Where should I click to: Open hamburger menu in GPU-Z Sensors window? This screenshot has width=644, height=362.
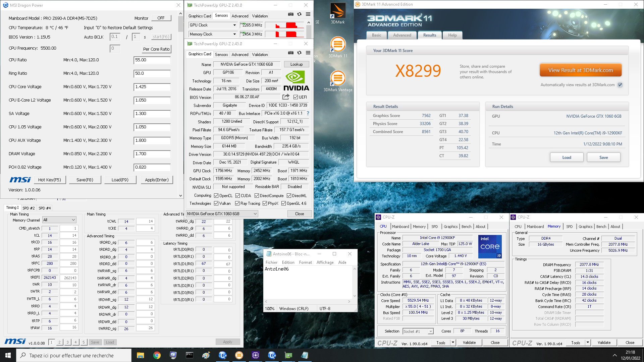point(308,14)
